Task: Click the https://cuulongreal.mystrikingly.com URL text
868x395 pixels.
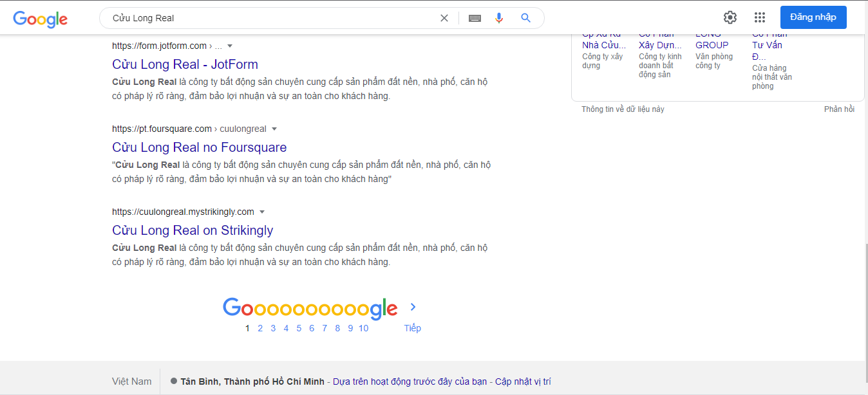Action: pyautogui.click(x=183, y=212)
